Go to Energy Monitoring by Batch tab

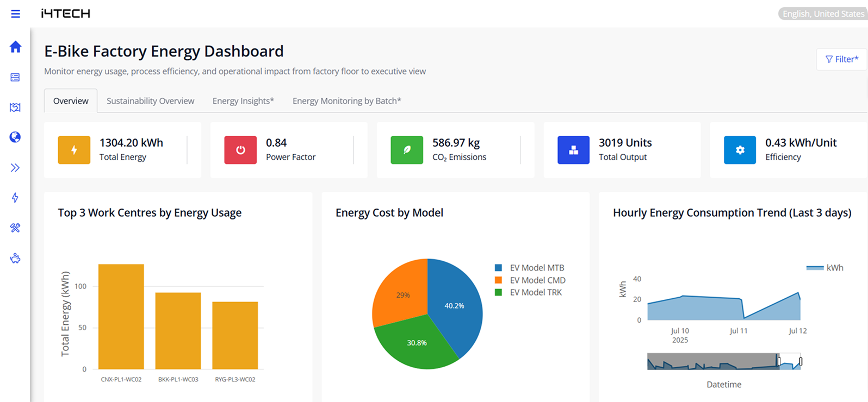pyautogui.click(x=346, y=101)
